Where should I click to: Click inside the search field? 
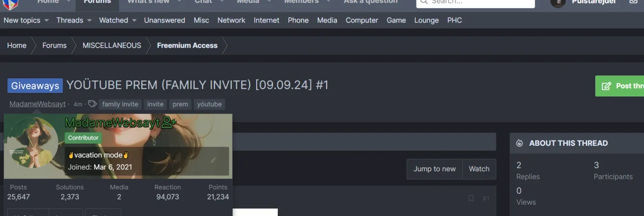click(x=475, y=3)
